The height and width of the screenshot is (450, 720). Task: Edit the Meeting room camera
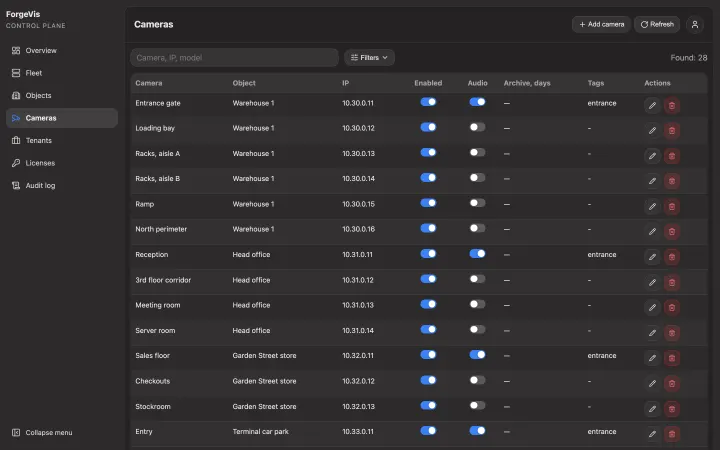[x=652, y=308]
